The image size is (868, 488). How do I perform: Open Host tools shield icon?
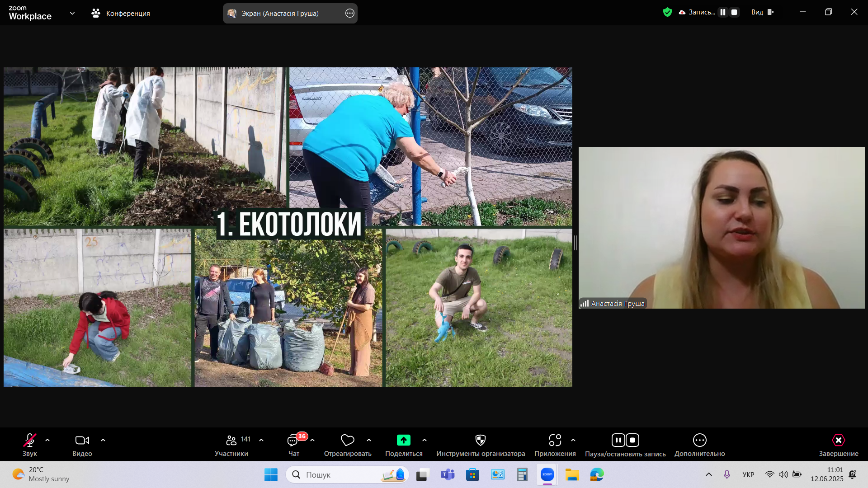coord(480,440)
